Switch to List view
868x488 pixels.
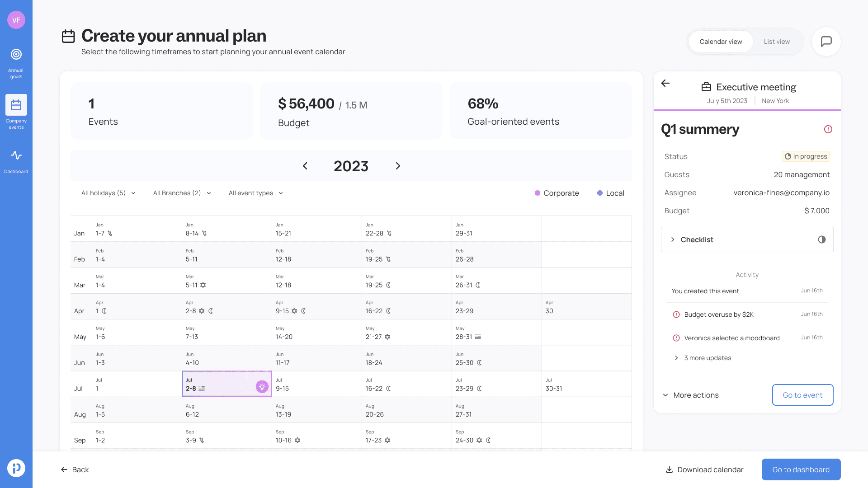click(777, 42)
